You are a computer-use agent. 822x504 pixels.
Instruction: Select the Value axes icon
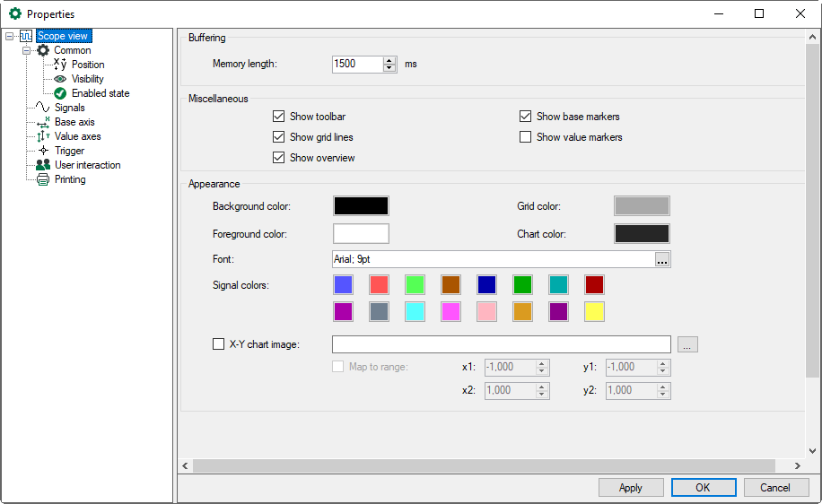click(43, 136)
